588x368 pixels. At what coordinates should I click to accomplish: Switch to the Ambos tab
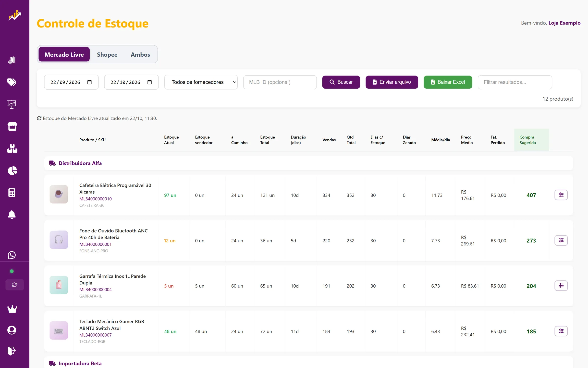tap(140, 54)
